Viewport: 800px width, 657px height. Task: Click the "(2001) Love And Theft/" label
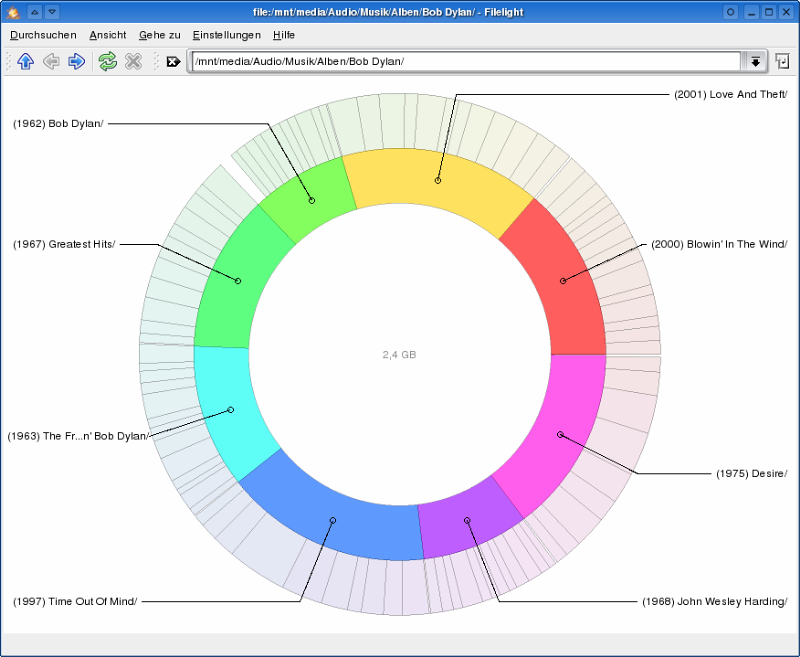[731, 94]
